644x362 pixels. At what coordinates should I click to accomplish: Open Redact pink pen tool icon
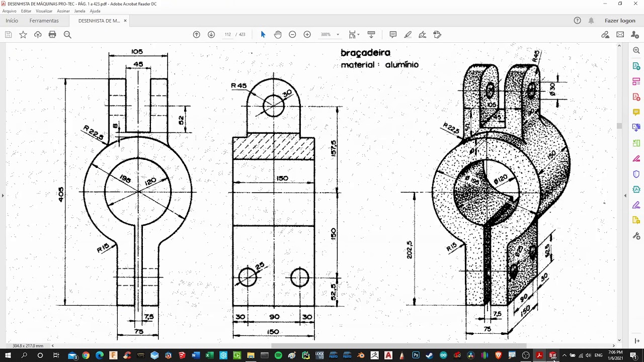tap(636, 159)
